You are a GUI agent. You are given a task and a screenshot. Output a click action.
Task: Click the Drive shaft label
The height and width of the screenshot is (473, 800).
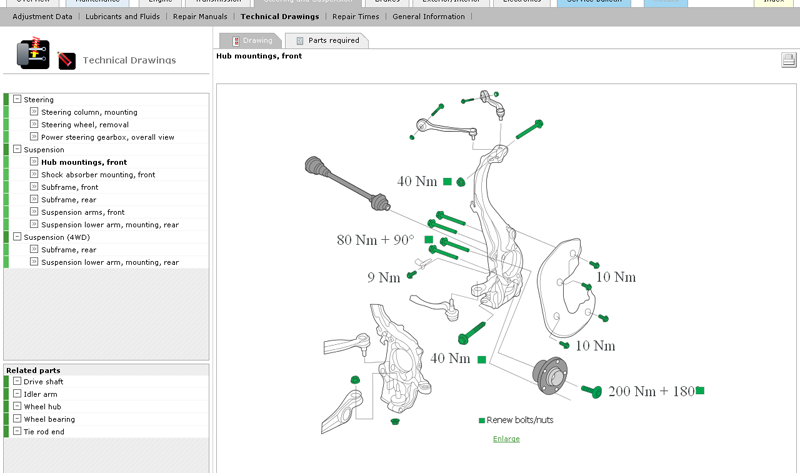tap(43, 382)
